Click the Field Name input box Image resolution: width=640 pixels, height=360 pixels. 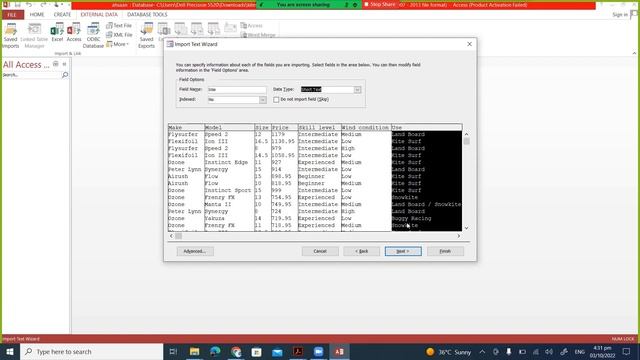(237, 89)
